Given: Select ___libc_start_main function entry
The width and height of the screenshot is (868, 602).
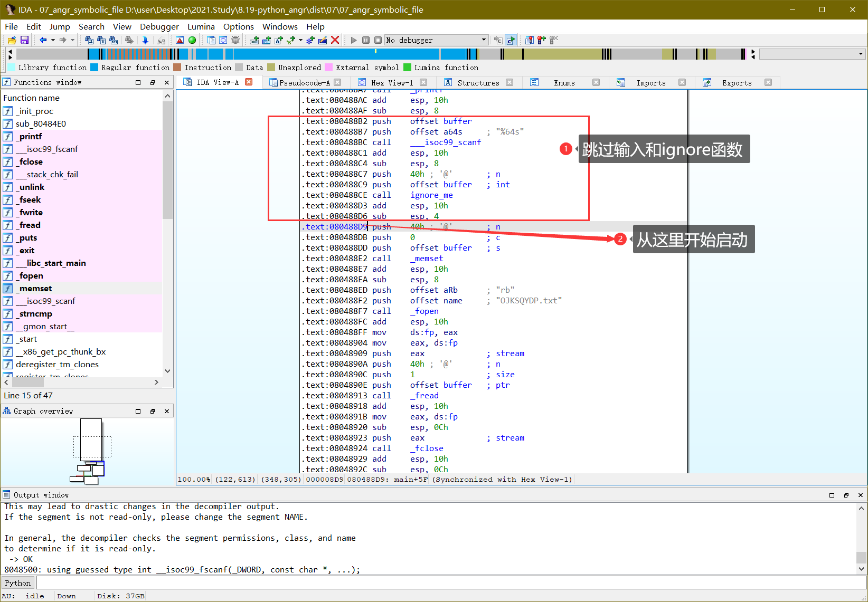Looking at the screenshot, I should (x=82, y=263).
